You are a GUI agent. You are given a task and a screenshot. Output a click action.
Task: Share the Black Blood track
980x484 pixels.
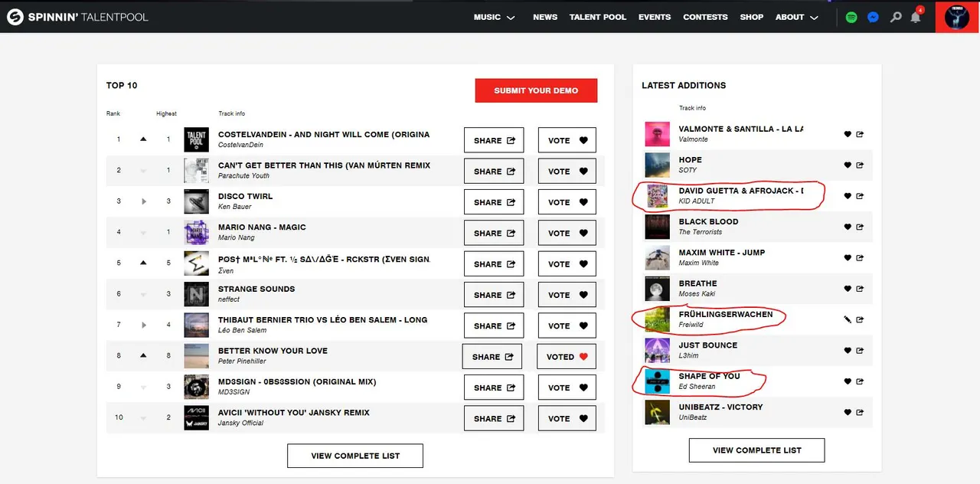[860, 227]
